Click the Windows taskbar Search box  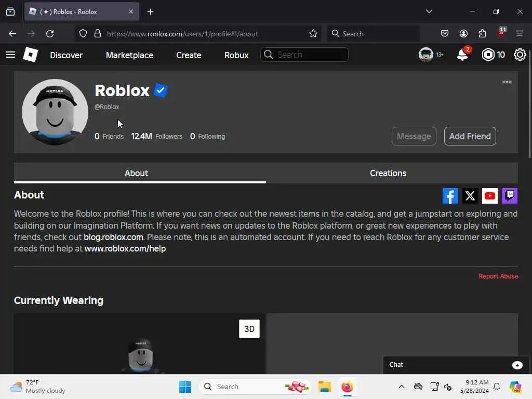(255, 387)
